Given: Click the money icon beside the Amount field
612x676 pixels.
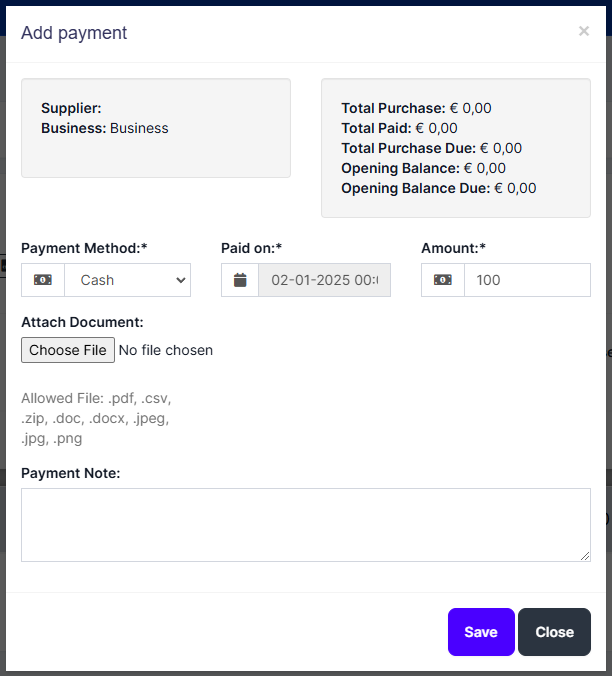Looking at the screenshot, I should (443, 280).
